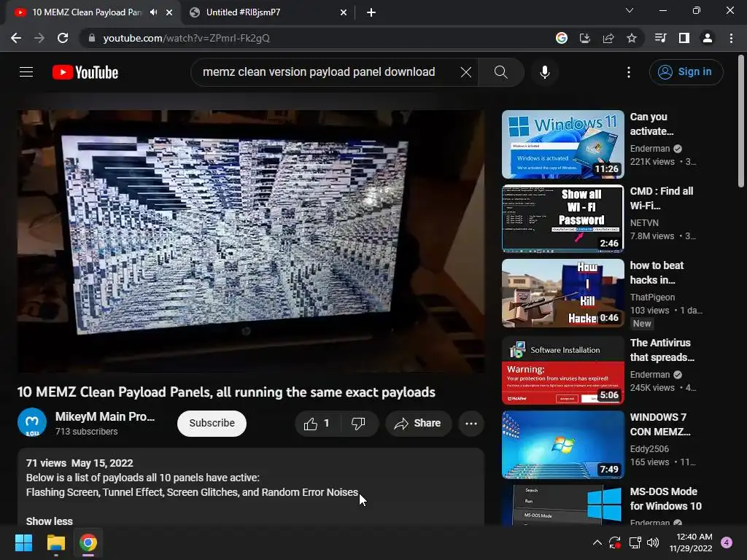
Task: Open File Explorer from the taskbar
Action: pyautogui.click(x=55, y=542)
